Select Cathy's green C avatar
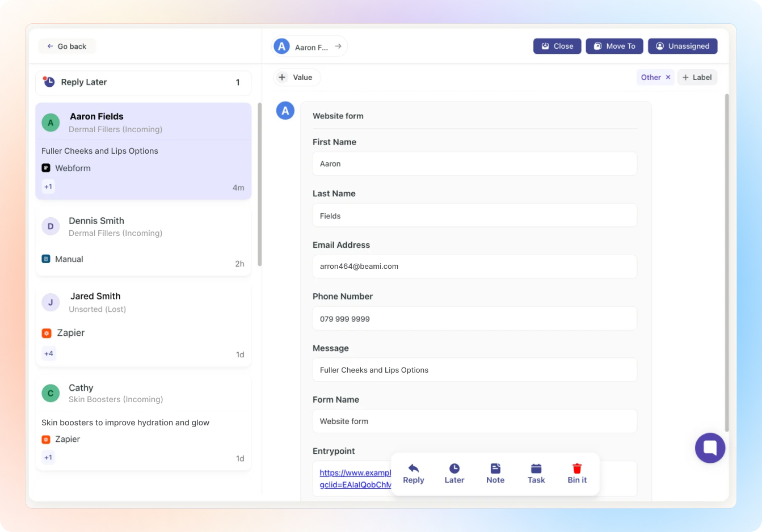The height and width of the screenshot is (532, 762). point(50,393)
